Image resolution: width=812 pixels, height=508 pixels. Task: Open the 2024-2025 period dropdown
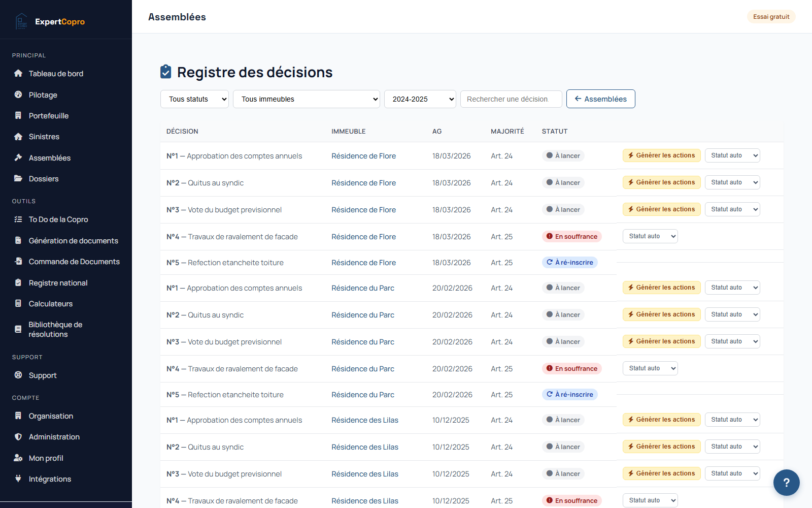click(420, 99)
